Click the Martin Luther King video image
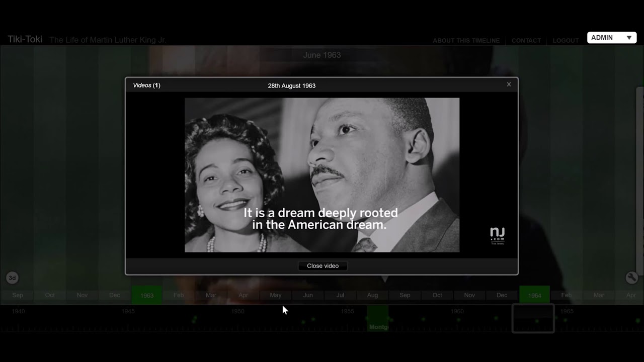This screenshot has height=362, width=644. coord(322,175)
